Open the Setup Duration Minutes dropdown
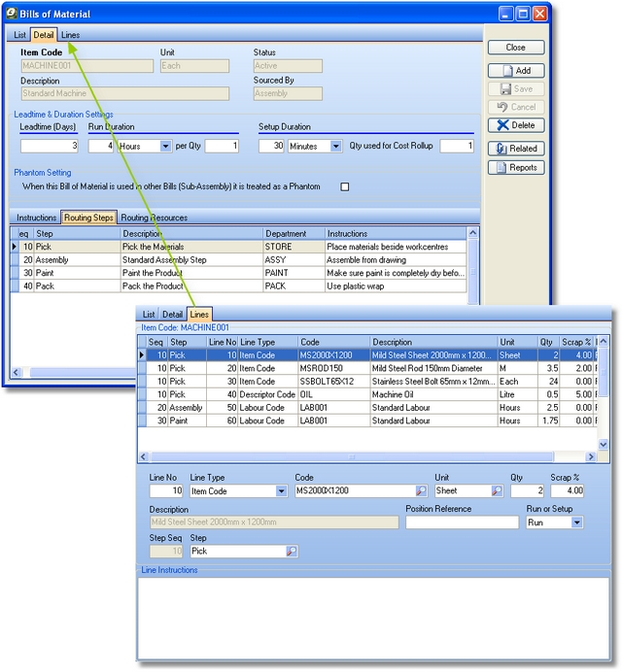Screen dimensions: 622x672 (335, 147)
